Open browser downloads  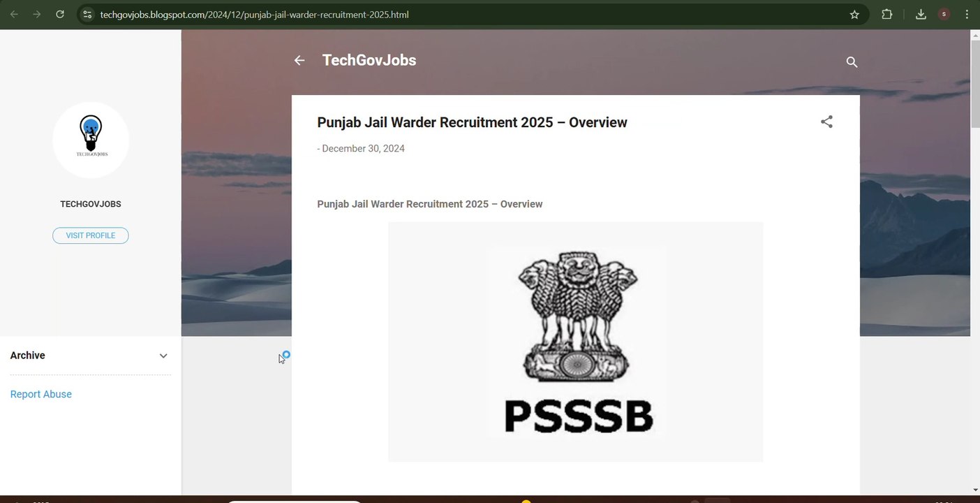tap(921, 14)
